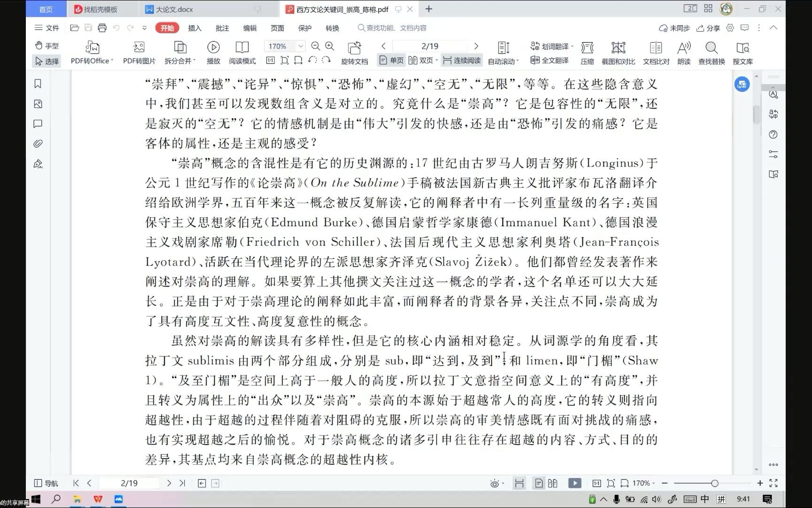The height and width of the screenshot is (508, 812).
Task: Open library search
Action: (742, 53)
